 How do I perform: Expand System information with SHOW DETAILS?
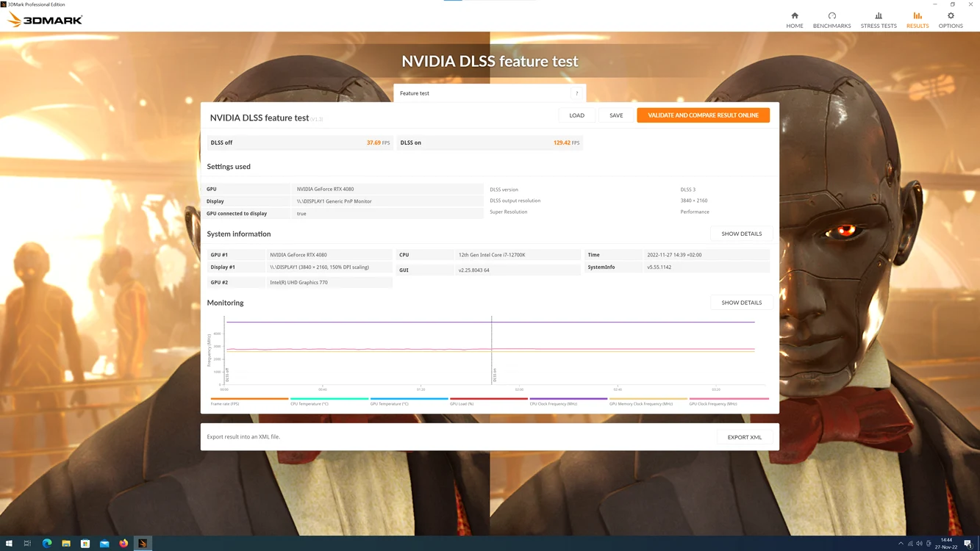[741, 234]
